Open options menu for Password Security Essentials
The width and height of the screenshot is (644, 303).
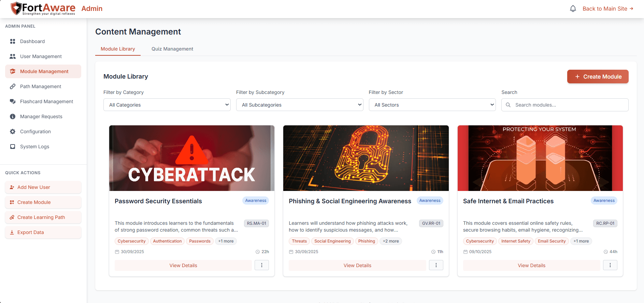pos(262,265)
